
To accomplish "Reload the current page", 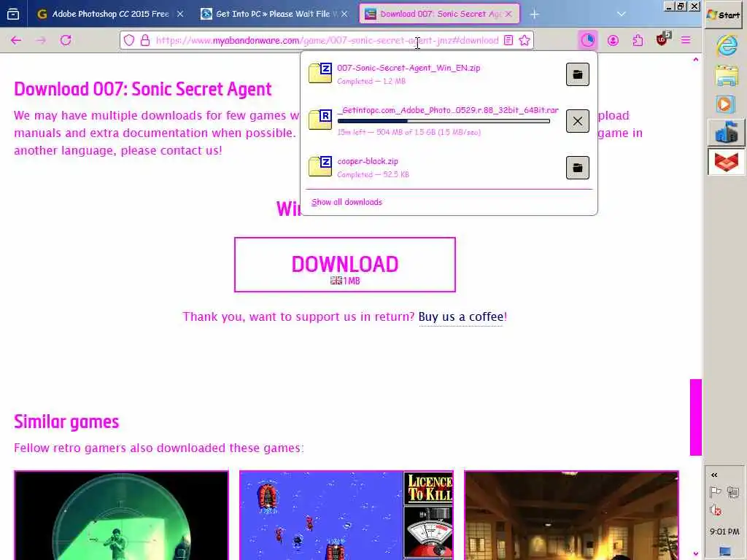I will 66,41.
